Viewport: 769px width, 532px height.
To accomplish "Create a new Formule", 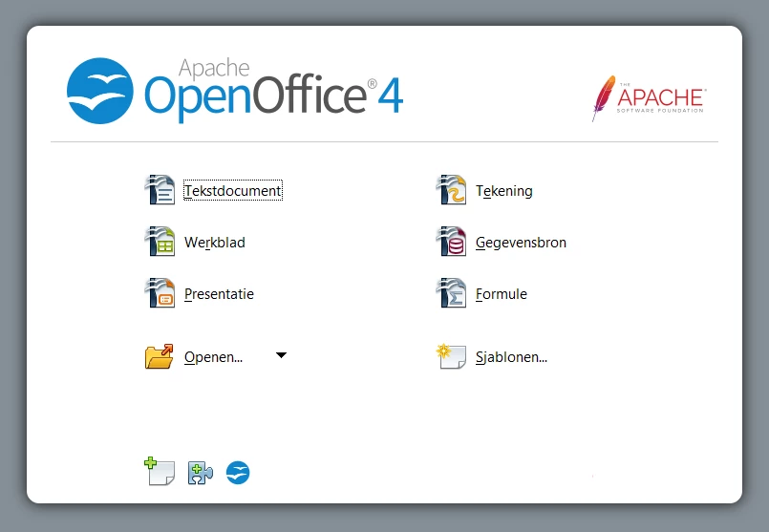I will (502, 294).
